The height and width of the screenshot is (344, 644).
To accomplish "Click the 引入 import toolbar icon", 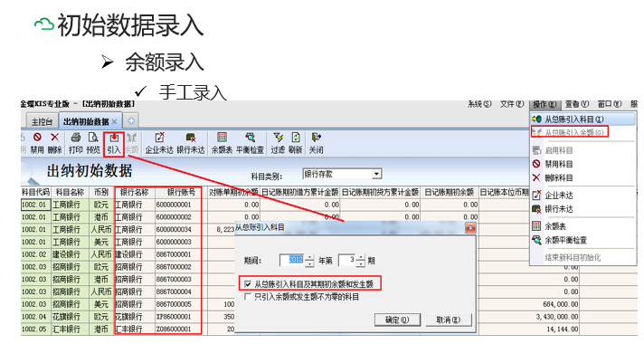I will (x=114, y=143).
